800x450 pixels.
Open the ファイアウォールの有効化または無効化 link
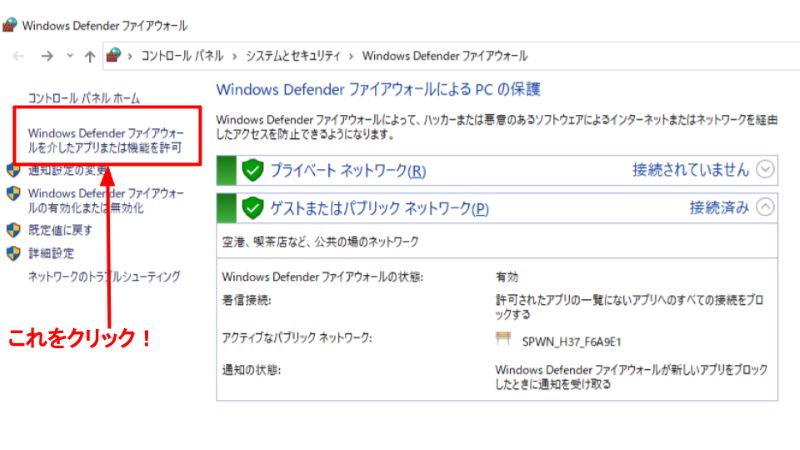coord(106,201)
